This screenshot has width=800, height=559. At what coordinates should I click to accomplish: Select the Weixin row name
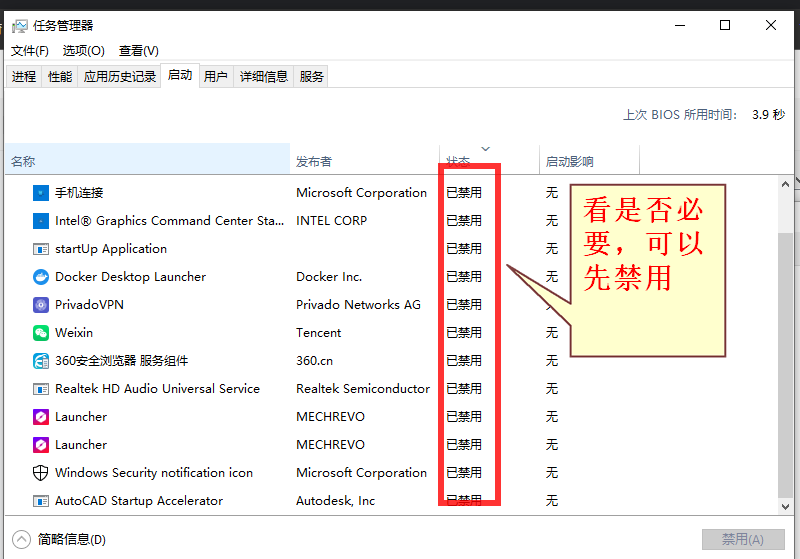74,333
